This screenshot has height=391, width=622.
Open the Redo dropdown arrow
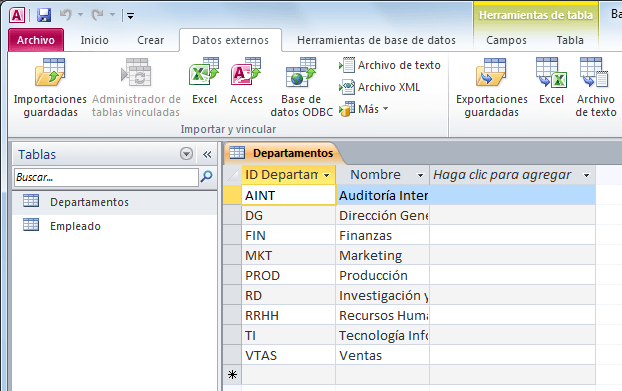pos(112,15)
